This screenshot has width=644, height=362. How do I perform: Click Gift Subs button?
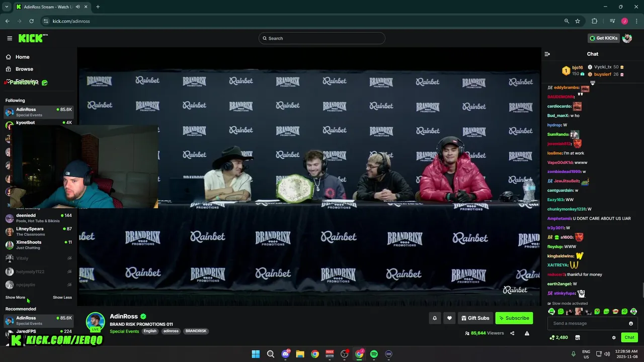click(x=475, y=318)
